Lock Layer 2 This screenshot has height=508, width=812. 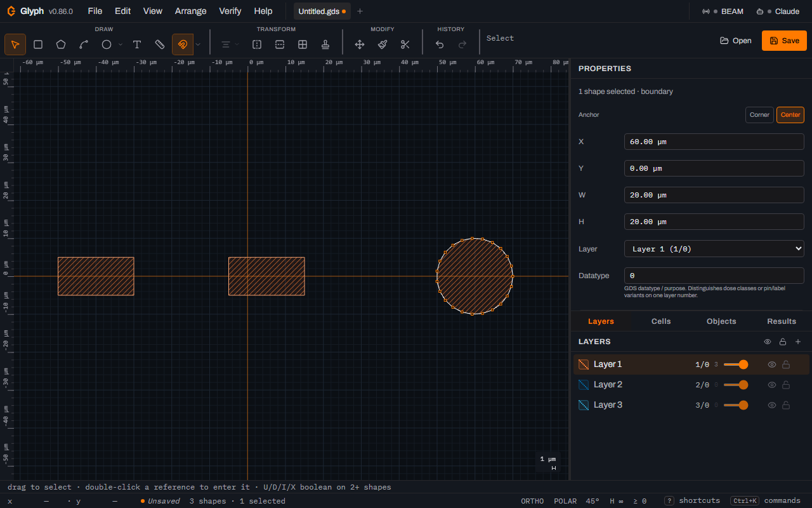tap(786, 385)
